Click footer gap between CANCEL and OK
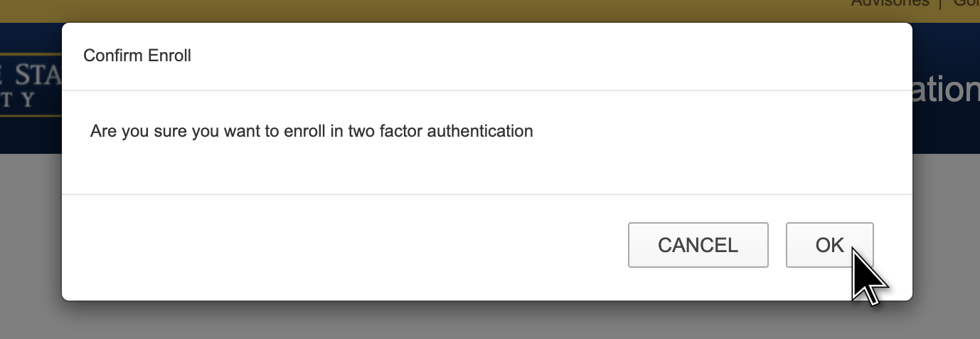The height and width of the screenshot is (339, 980). [777, 245]
